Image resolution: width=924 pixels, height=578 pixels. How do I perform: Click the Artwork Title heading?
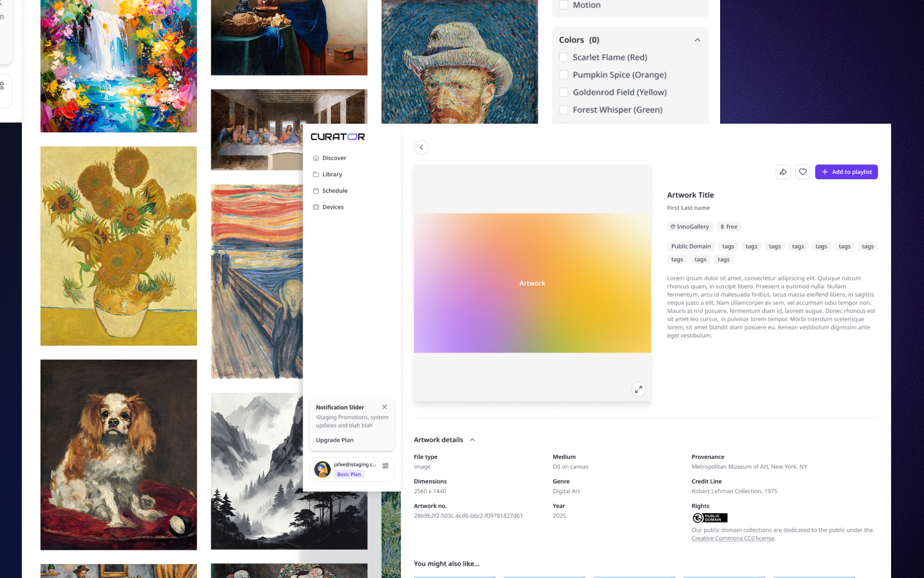click(x=690, y=195)
